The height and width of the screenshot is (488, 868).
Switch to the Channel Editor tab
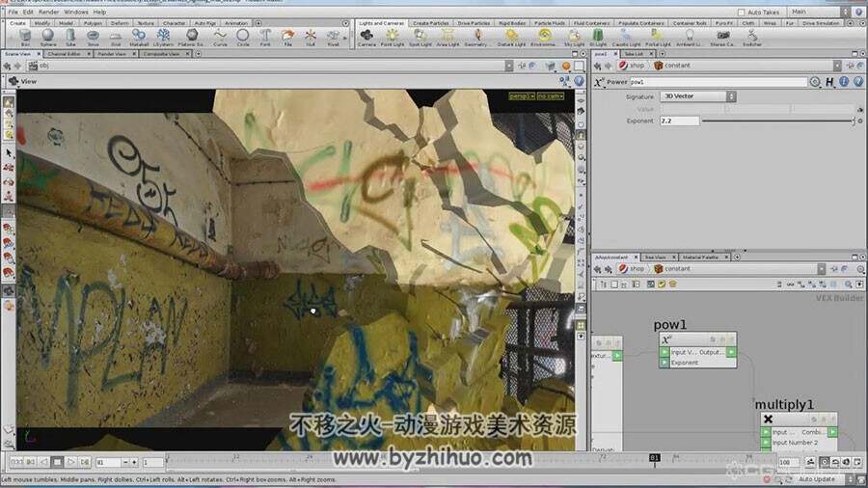[x=65, y=54]
